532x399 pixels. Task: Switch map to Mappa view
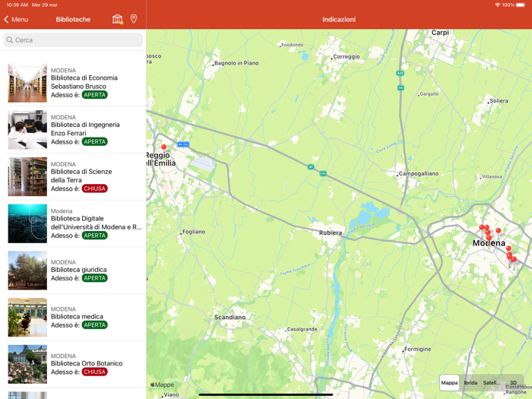coord(450,382)
